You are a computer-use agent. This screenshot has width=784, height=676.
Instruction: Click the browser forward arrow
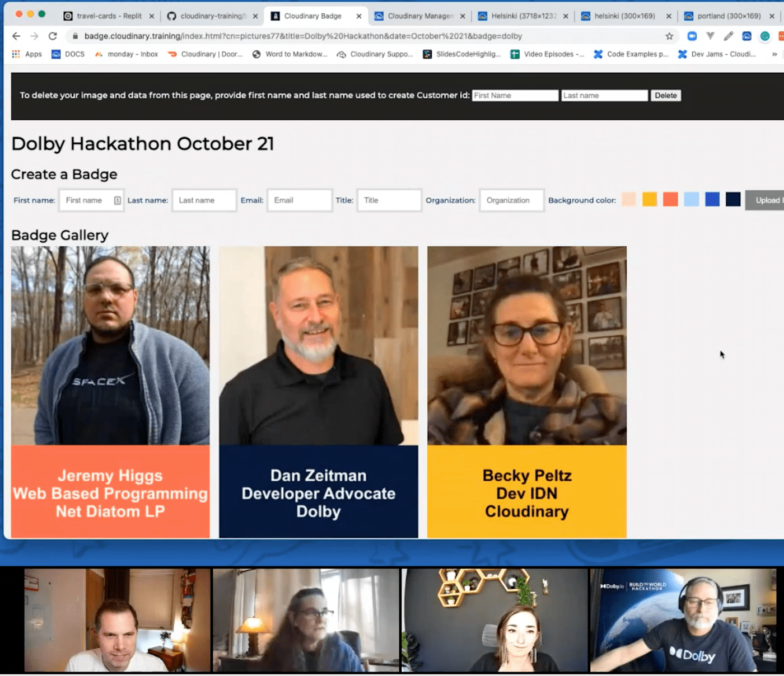coord(34,36)
